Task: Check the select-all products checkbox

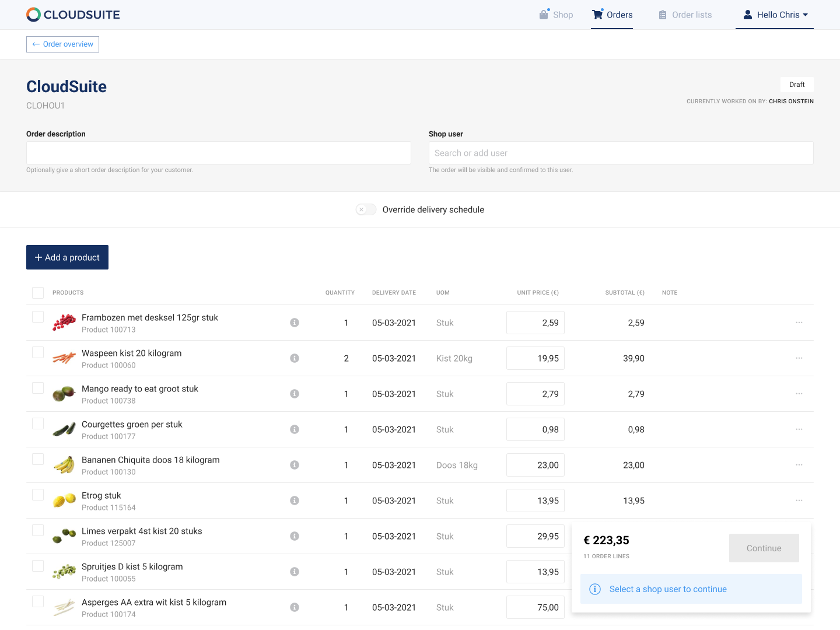Action: click(38, 293)
